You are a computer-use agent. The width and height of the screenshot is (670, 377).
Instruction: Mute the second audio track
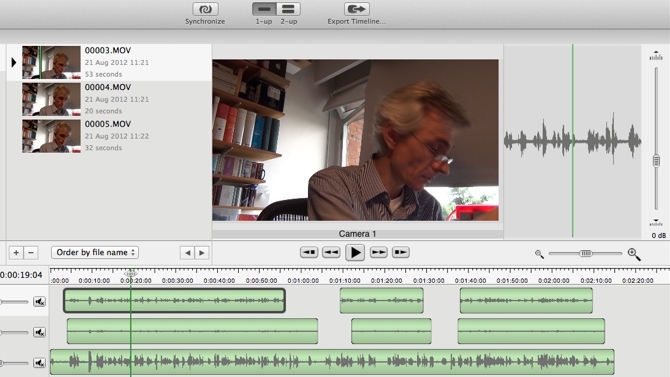coord(39,332)
